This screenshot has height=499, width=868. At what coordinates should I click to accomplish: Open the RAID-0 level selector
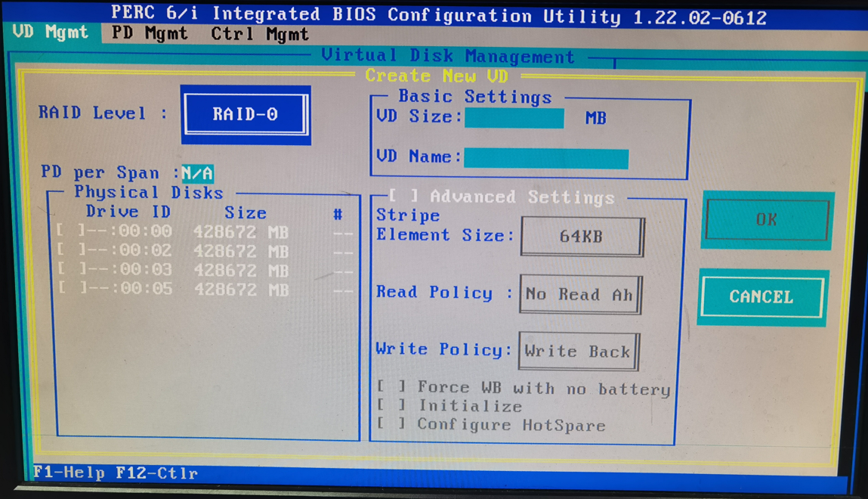[246, 114]
